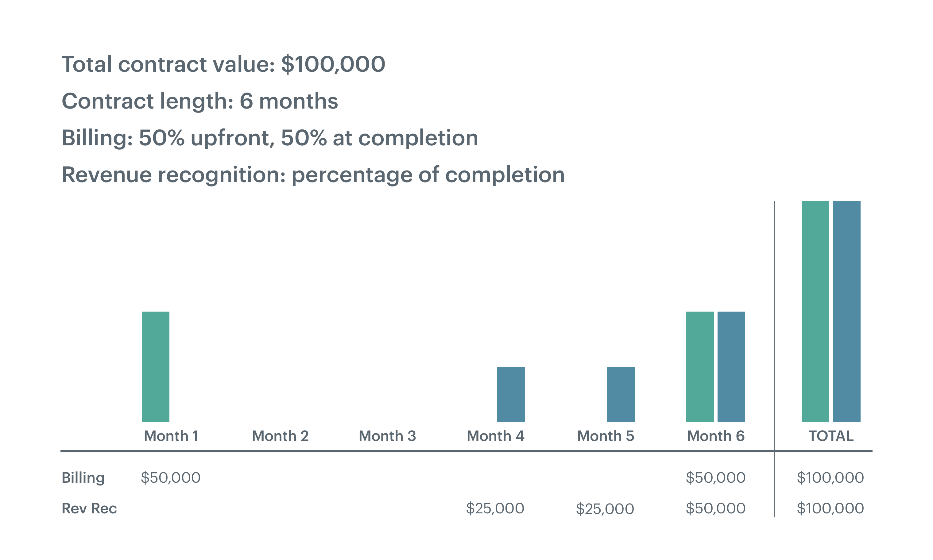Screen dimensions: 933x560
Task: Click the Billing row label
Action: [x=83, y=478]
